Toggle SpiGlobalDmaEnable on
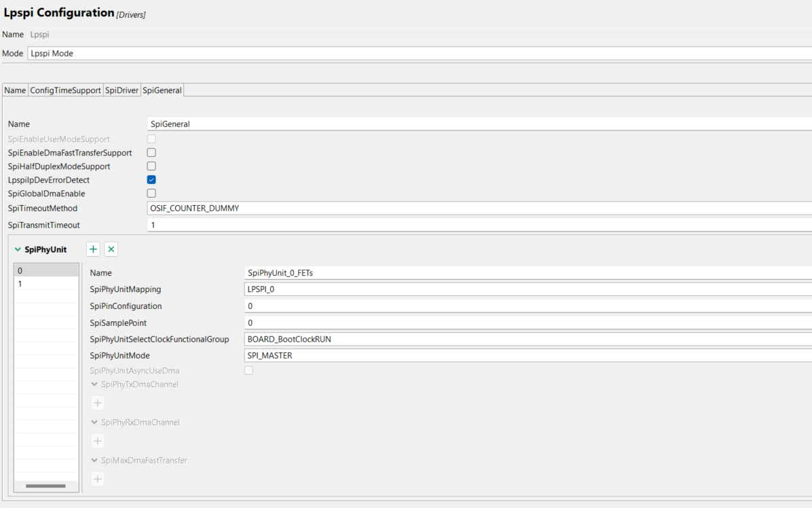812x508 pixels. [x=151, y=193]
